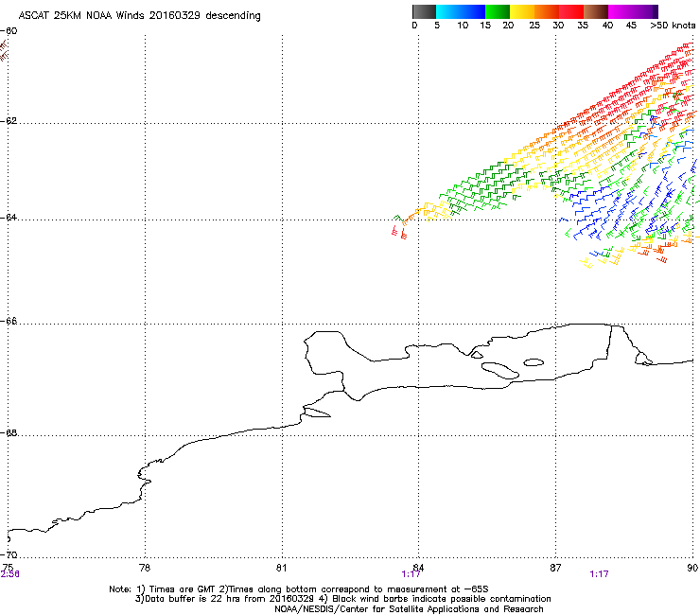
Task: Click the latitude label -66
Action: [x=9, y=322]
